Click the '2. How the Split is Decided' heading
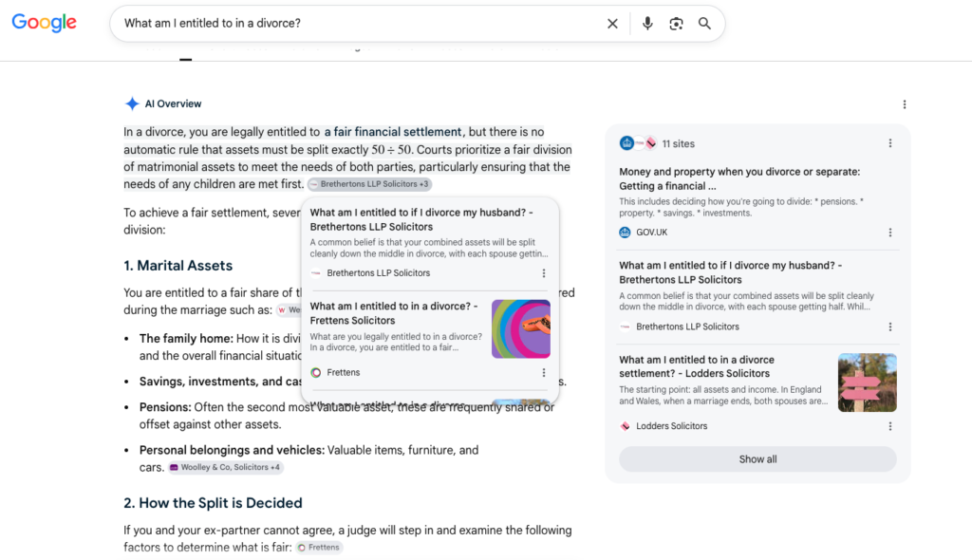The image size is (972, 560). coord(213,503)
